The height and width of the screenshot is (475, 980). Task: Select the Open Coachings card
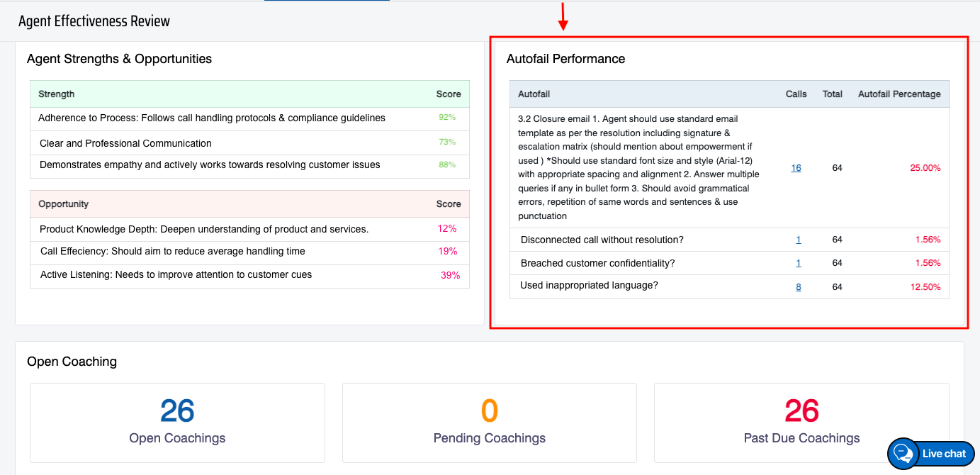coord(177,423)
